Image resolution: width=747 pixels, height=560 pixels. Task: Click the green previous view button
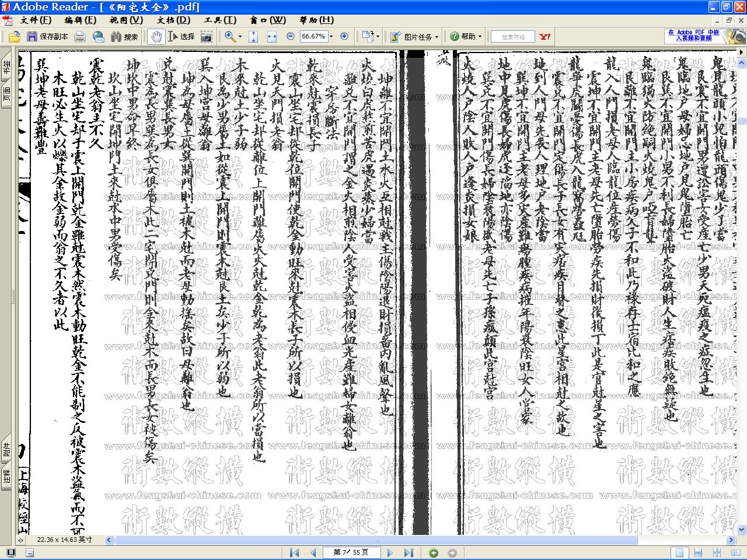pos(434,552)
